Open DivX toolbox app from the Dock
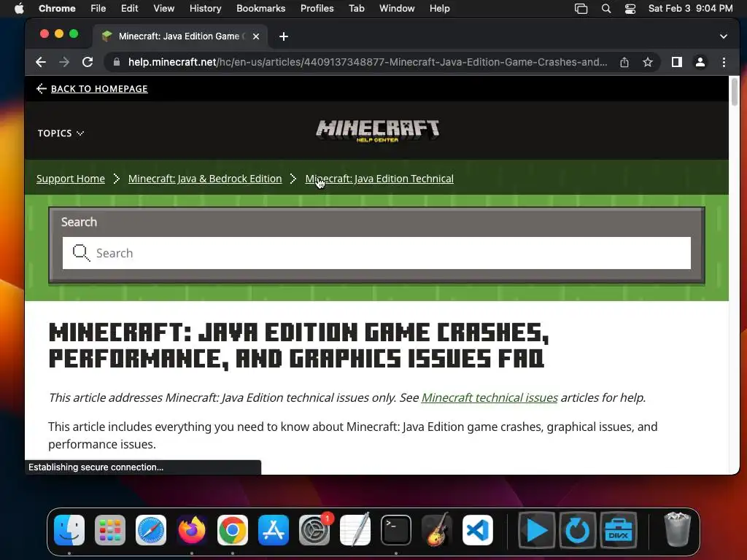 point(619,530)
